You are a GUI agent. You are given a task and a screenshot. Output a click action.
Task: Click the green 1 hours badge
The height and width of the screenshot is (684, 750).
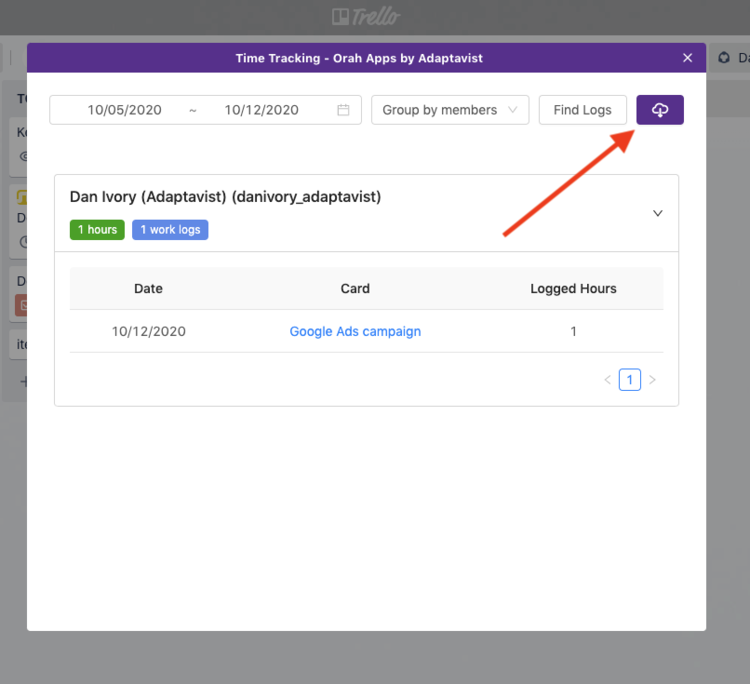coord(97,230)
